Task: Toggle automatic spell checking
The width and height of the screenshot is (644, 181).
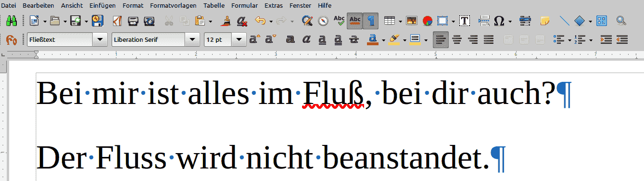Action: tap(355, 21)
